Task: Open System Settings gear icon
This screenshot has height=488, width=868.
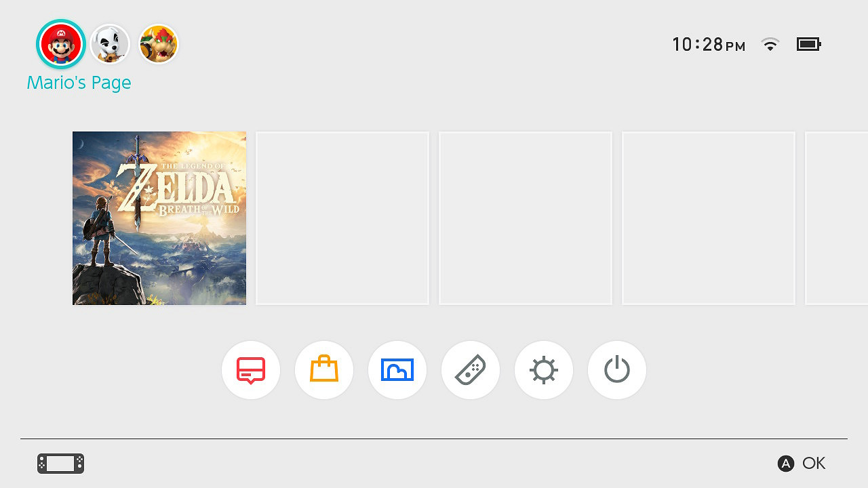Action: [544, 370]
